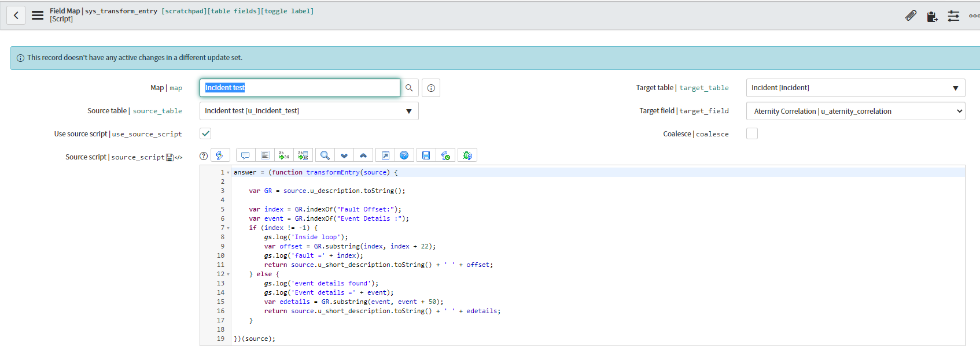Click code line gs.log('Inside loop')
Screen dimensions: 980x349
[306, 237]
